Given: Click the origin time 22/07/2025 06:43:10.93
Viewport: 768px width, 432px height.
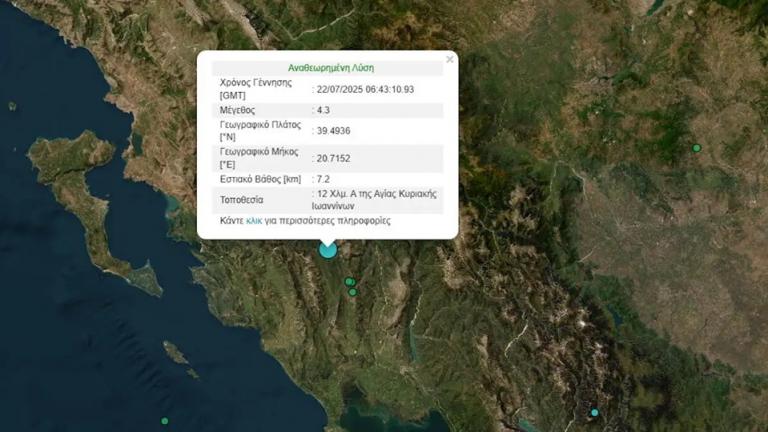Looking at the screenshot, I should pyautogui.click(x=366, y=89).
